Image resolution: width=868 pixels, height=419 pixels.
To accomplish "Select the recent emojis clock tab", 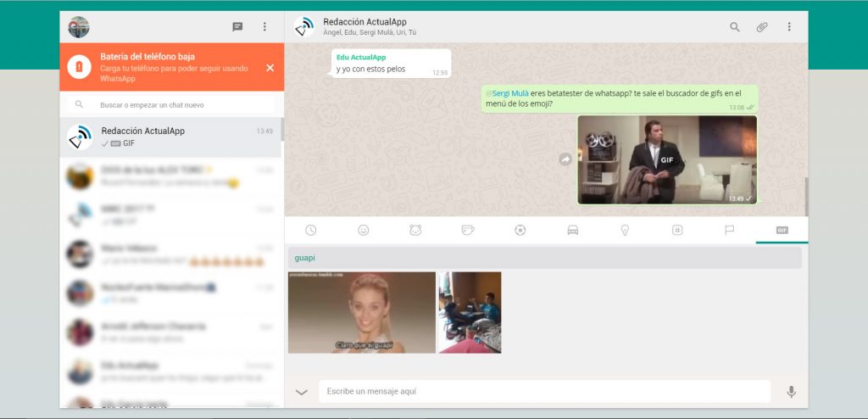I will tap(310, 230).
